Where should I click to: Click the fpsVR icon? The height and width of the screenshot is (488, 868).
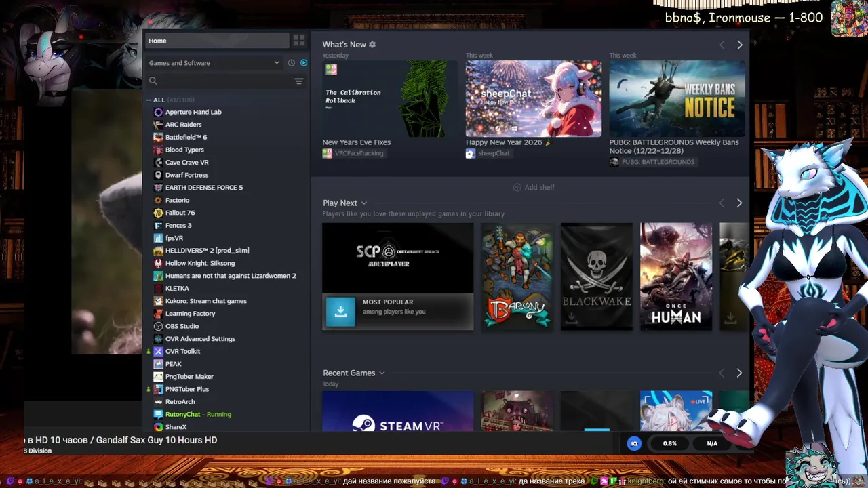158,238
